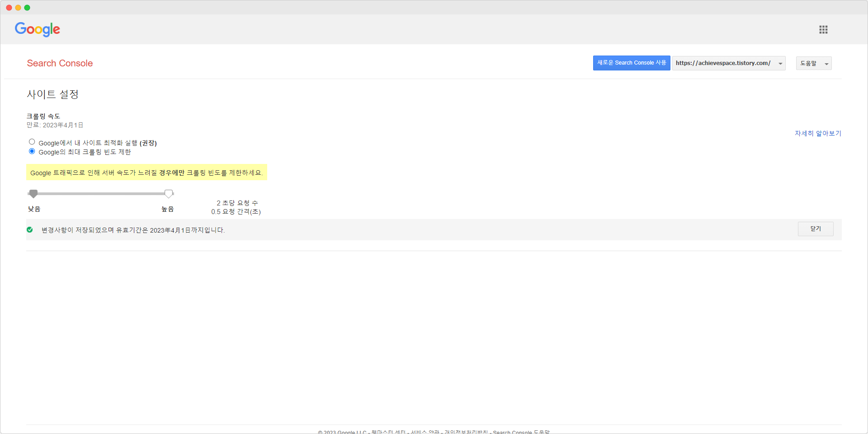The width and height of the screenshot is (868, 434).
Task: Open the Google apps grid
Action: pos(823,29)
